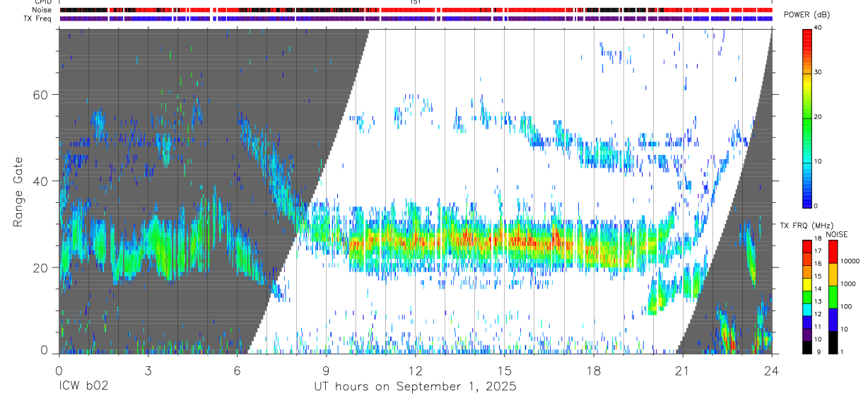The width and height of the screenshot is (868, 401).
Task: Click the 'NOISE' legend title
Action: tap(835, 233)
